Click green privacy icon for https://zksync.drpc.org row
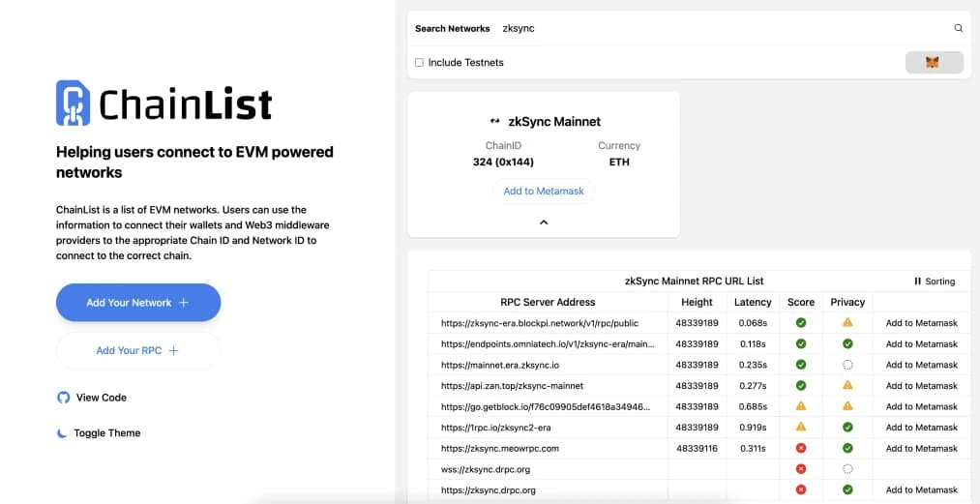The width and height of the screenshot is (980, 504). click(847, 489)
